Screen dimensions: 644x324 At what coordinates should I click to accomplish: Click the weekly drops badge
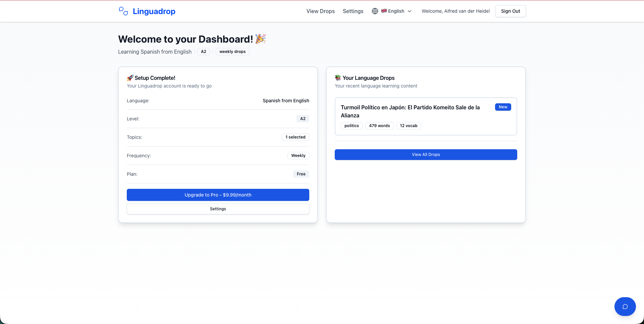232,52
